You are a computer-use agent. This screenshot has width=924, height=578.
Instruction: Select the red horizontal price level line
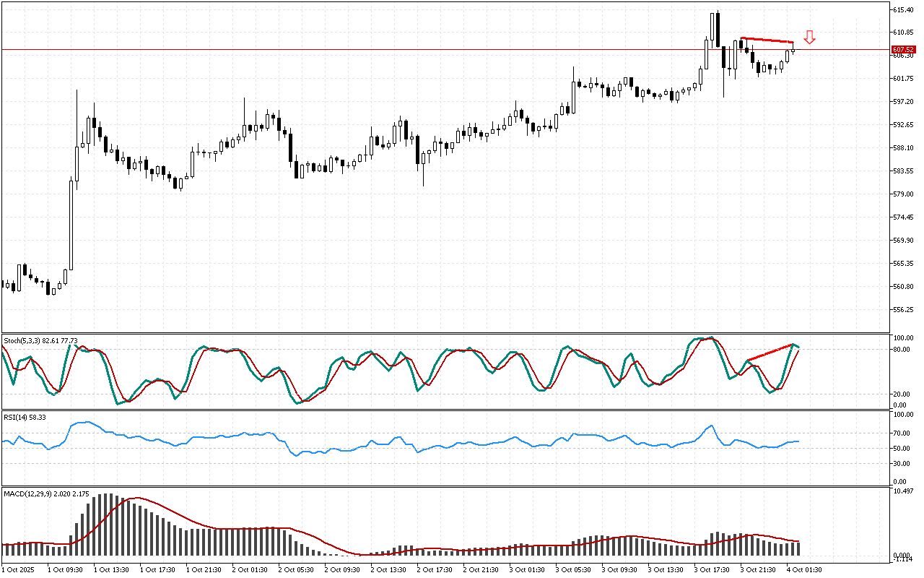(361, 50)
